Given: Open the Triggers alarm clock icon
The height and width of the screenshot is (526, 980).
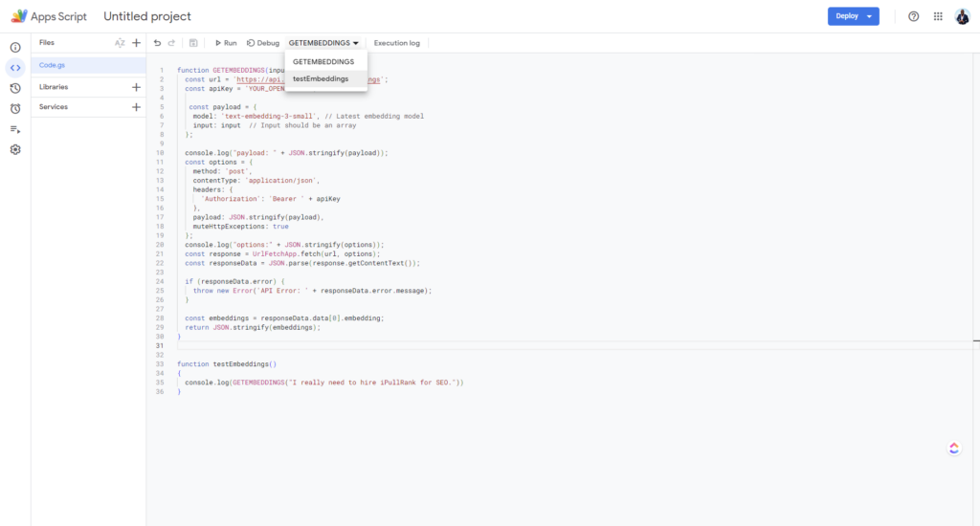Looking at the screenshot, I should (15, 109).
